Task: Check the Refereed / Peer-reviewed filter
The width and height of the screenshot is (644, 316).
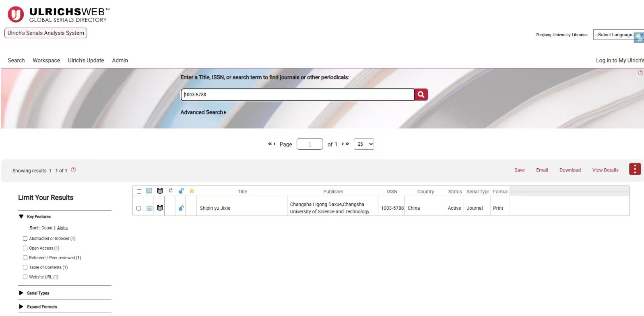Action: click(25, 258)
